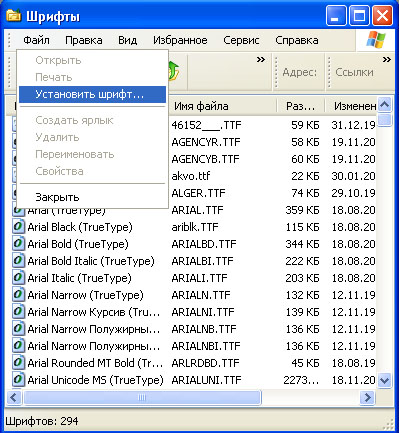Open the Избранное menu
This screenshot has width=399, height=433.
click(x=180, y=40)
